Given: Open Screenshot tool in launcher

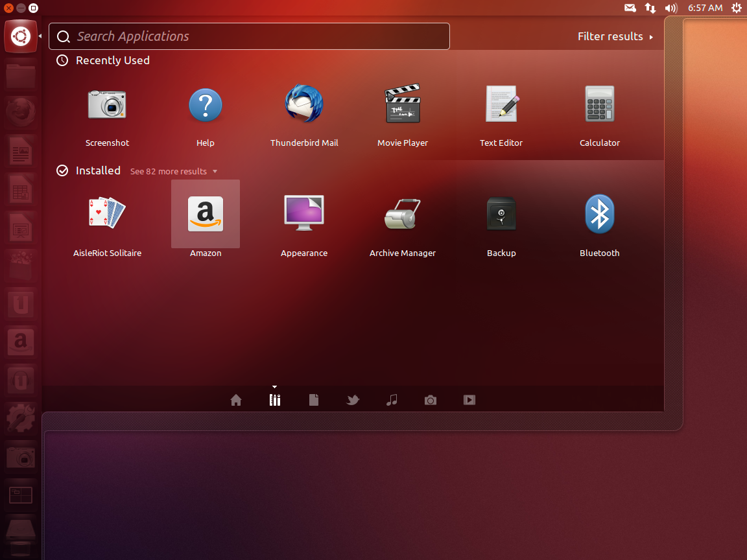Looking at the screenshot, I should tap(21, 457).
